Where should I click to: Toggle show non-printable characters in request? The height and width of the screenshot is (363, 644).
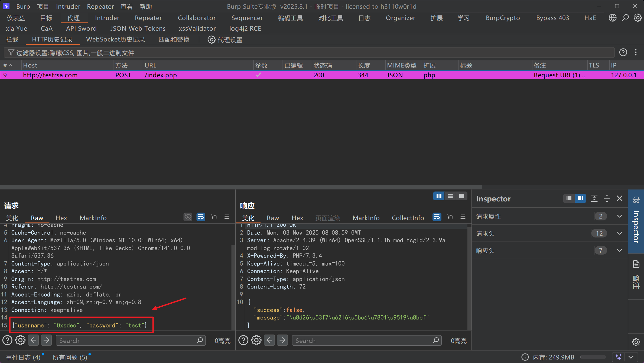[214, 217]
